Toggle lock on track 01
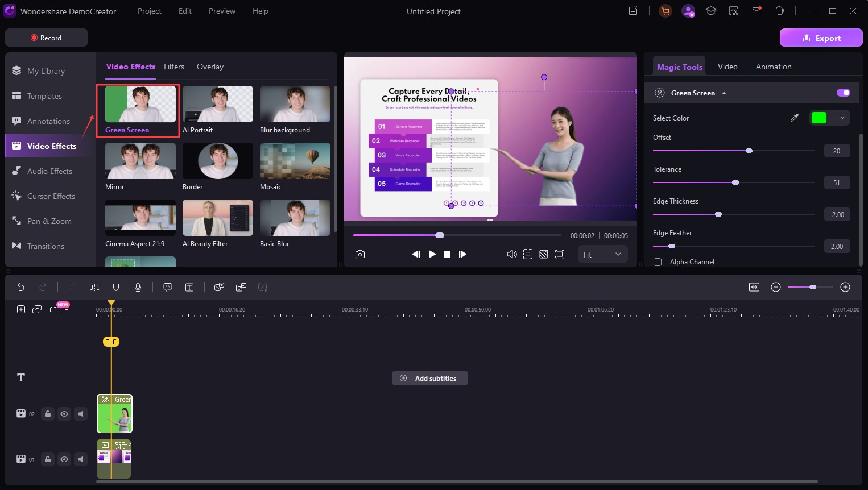 (x=48, y=459)
